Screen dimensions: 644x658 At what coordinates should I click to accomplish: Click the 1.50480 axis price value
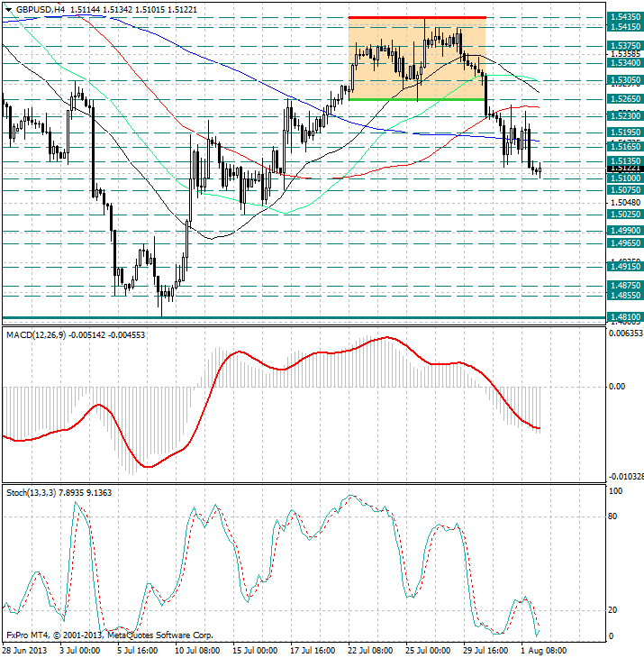pos(626,203)
